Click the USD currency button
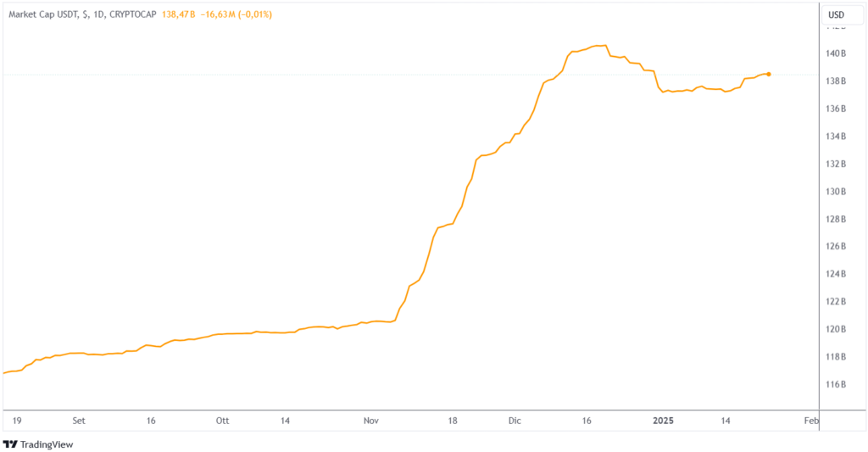Viewport: 868px width, 452px height. coord(842,15)
